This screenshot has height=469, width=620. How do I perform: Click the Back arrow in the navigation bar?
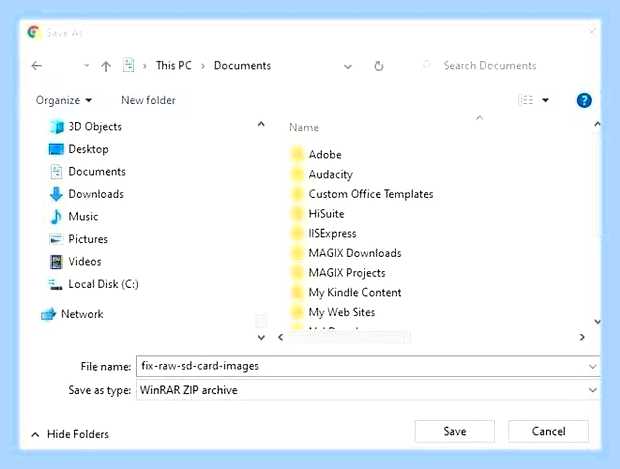(x=37, y=66)
